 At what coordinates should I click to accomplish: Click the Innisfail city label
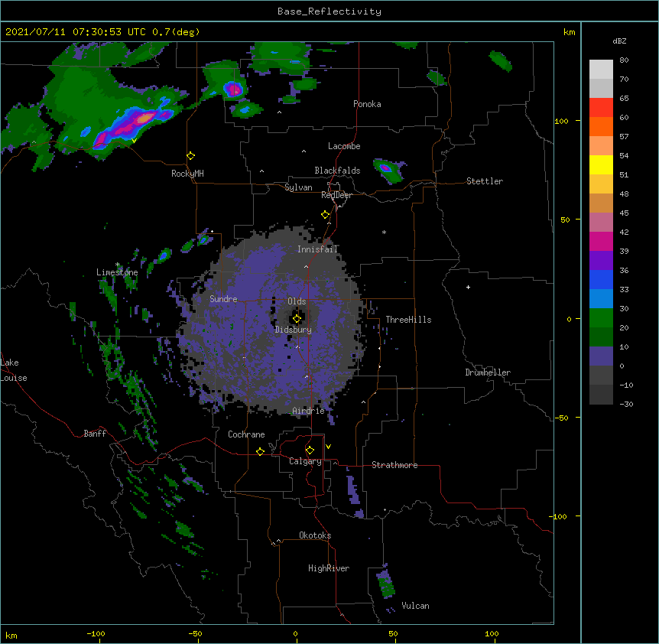[318, 249]
